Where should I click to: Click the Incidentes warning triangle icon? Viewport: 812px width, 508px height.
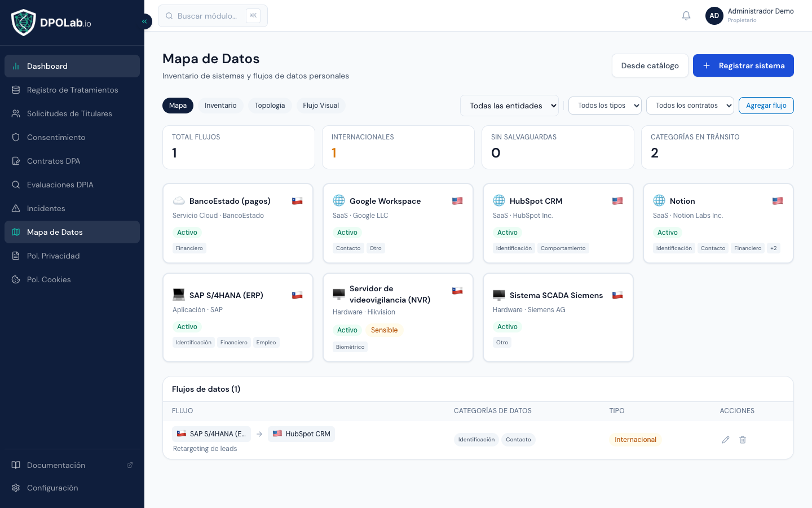16,208
